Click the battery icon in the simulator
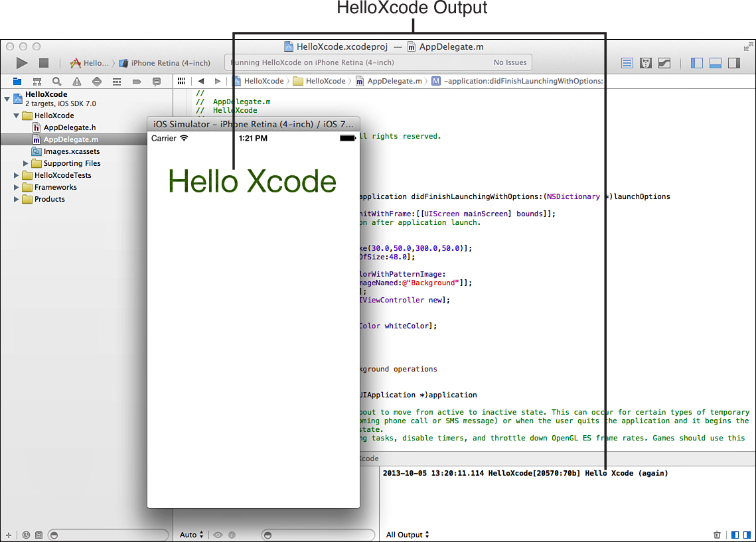The height and width of the screenshot is (542, 756). (x=348, y=138)
